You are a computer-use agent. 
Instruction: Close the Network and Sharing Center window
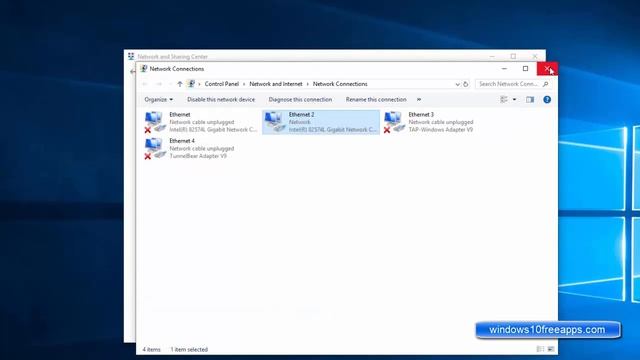click(x=535, y=56)
